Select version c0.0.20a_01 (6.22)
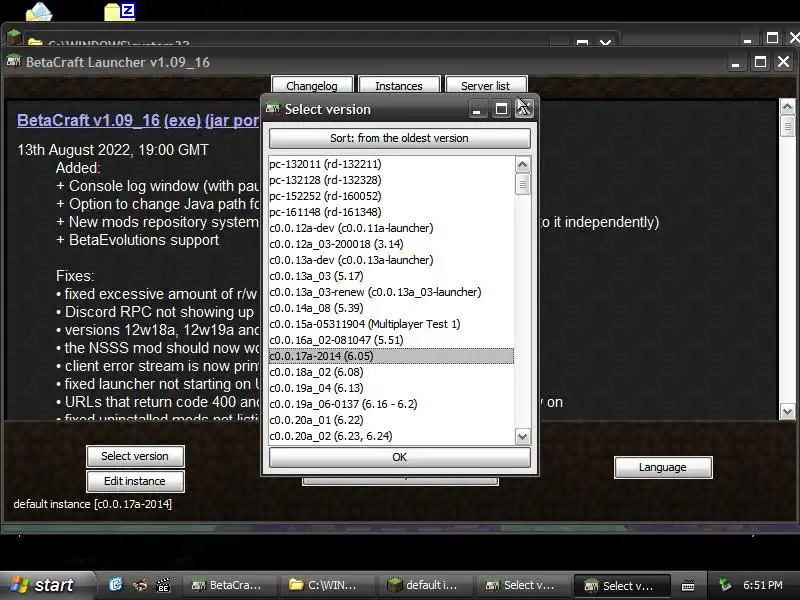The height and width of the screenshot is (600, 800). pyautogui.click(x=391, y=420)
